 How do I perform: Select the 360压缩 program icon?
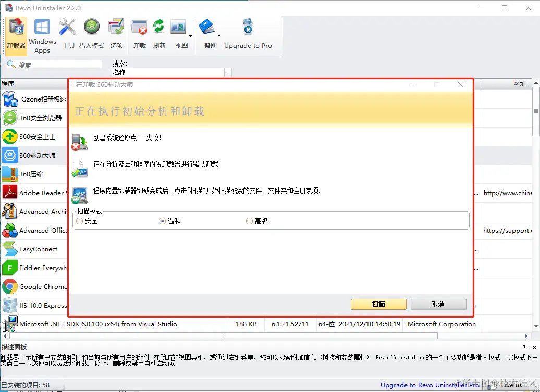10,174
